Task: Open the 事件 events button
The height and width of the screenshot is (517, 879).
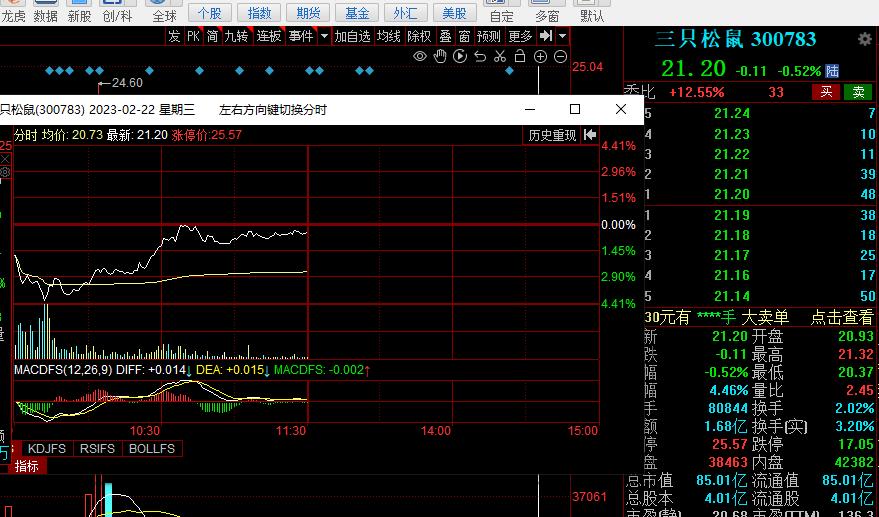Action: (301, 36)
